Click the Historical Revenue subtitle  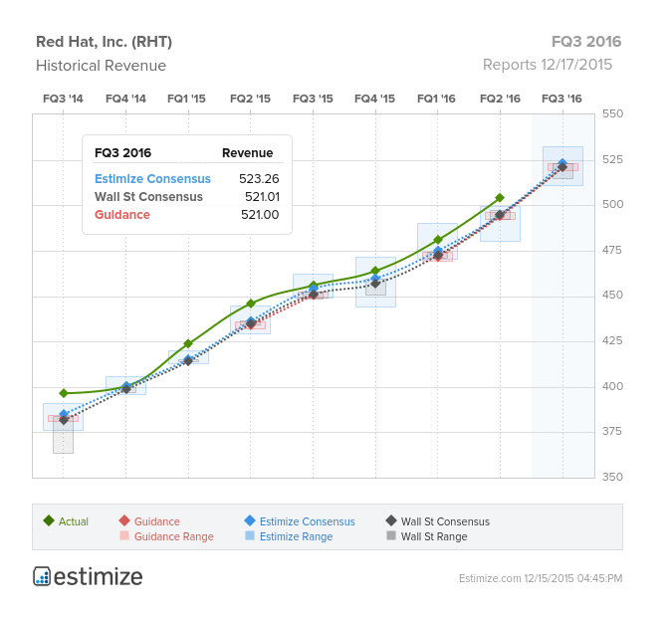(x=102, y=66)
